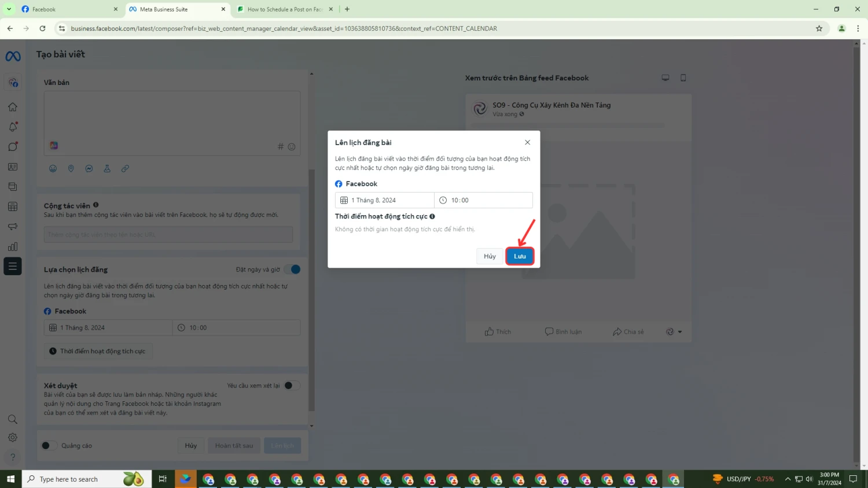Close the Lên lịch đăng bài dialog

tap(527, 142)
